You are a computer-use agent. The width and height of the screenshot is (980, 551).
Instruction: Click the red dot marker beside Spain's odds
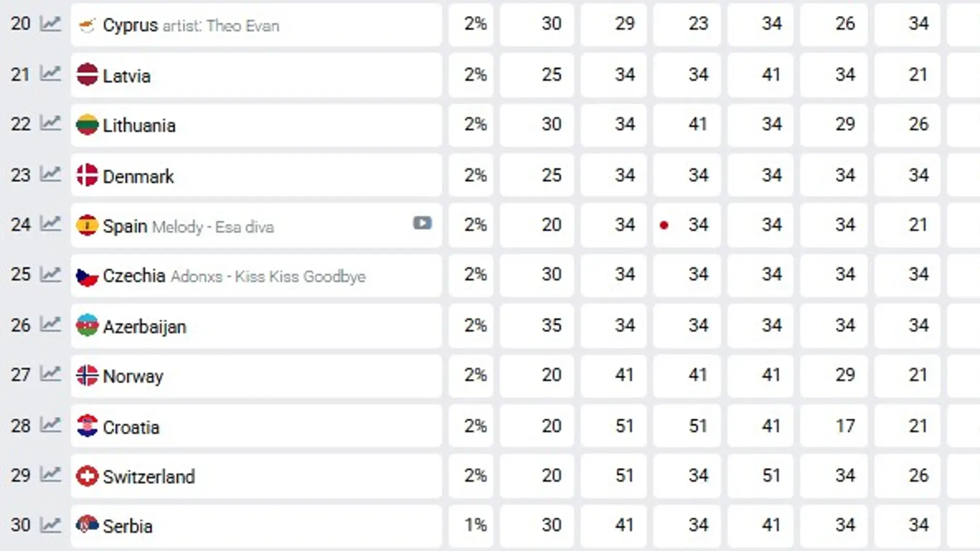coord(664,225)
